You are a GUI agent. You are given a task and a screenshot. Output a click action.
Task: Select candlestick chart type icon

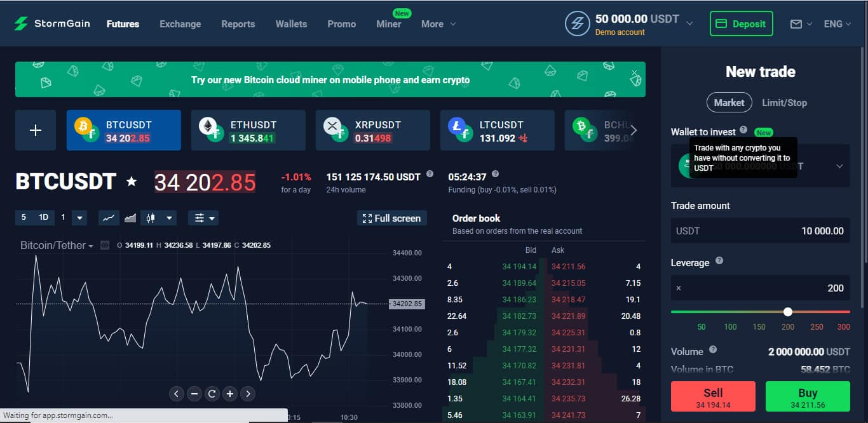pyautogui.click(x=151, y=218)
